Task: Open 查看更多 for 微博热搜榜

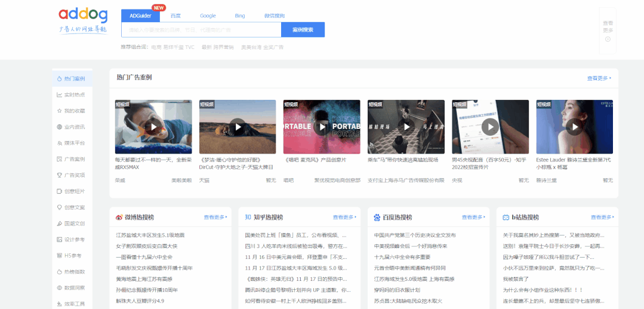Action: (x=215, y=217)
